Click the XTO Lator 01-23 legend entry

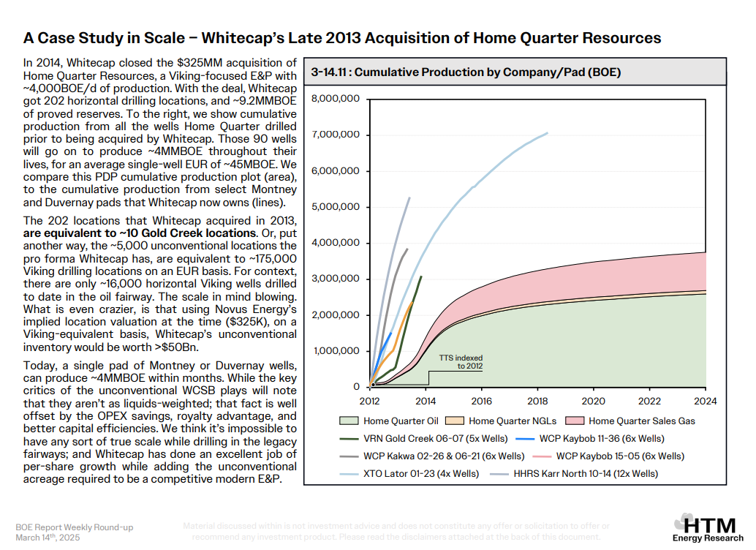click(409, 474)
